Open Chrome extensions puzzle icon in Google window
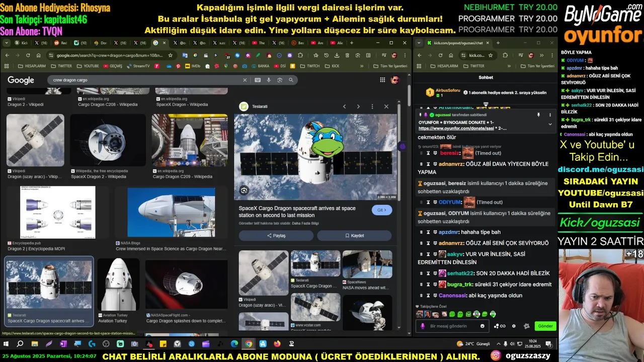This screenshot has width=644, height=362. coord(300,55)
